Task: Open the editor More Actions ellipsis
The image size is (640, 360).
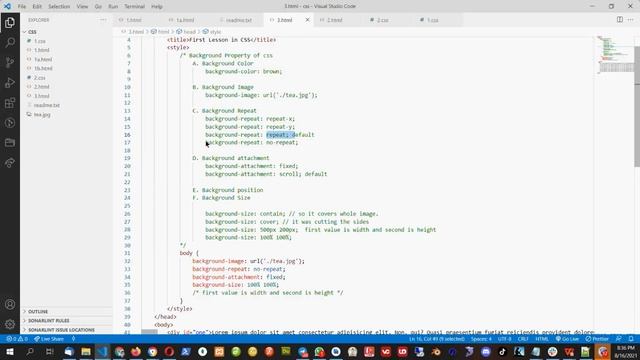Action: click(x=631, y=20)
